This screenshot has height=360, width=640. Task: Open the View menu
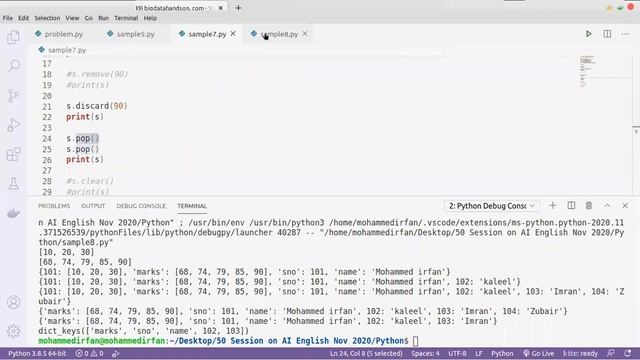[x=72, y=18]
